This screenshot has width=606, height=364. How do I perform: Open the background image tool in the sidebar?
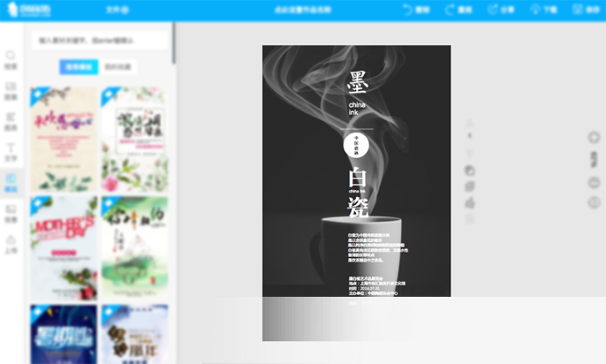point(11,214)
